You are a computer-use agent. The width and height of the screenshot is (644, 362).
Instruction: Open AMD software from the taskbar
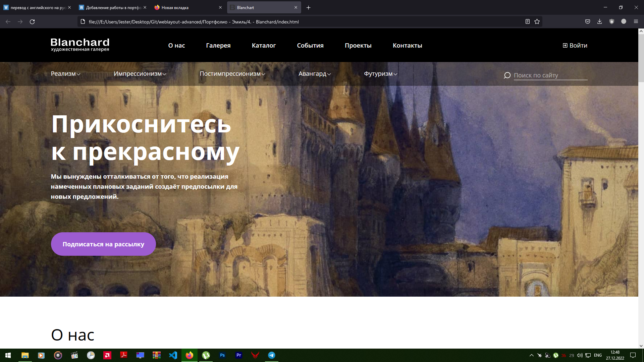(x=107, y=355)
